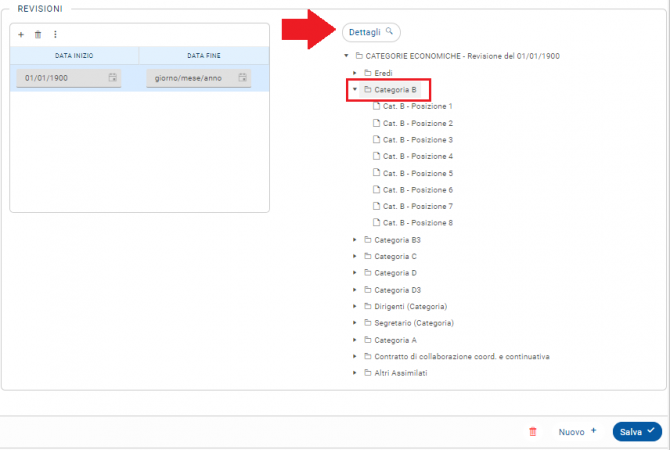Select the Categoria D label
Viewport: 670px width, 450px height.
[395, 273]
